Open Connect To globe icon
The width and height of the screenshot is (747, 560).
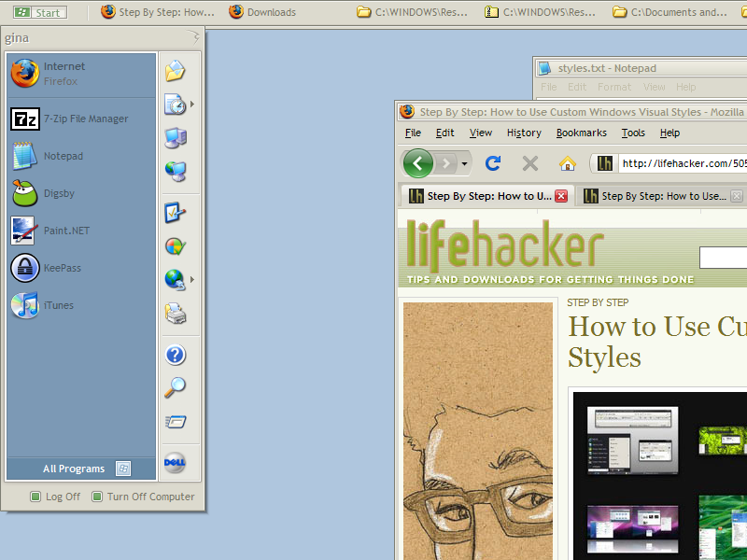coord(176,279)
